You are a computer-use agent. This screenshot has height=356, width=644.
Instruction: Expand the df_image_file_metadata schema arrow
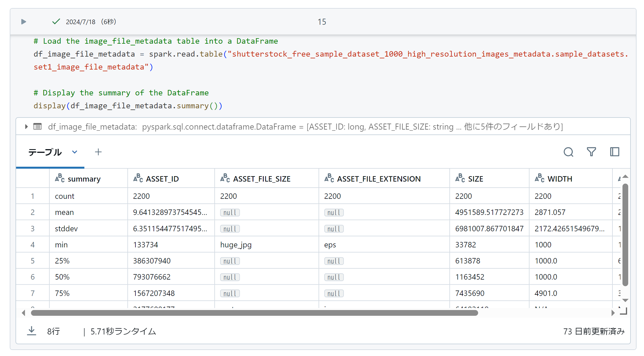[x=26, y=126]
